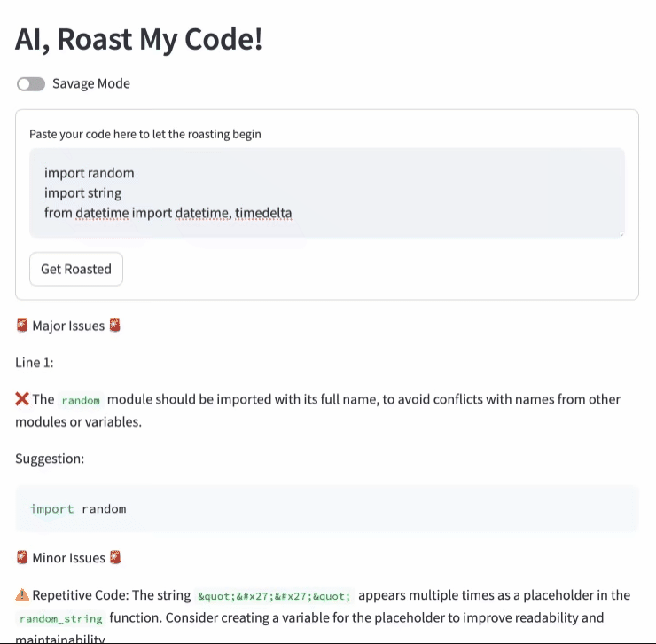Click the 'random_string' inline code tag
This screenshot has height=644, width=656.
[61, 618]
